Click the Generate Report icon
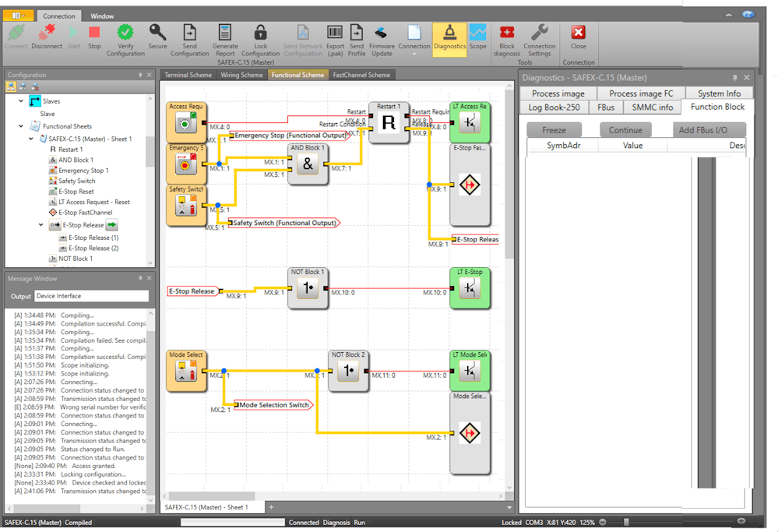The width and height of the screenshot is (778, 532). 225,33
